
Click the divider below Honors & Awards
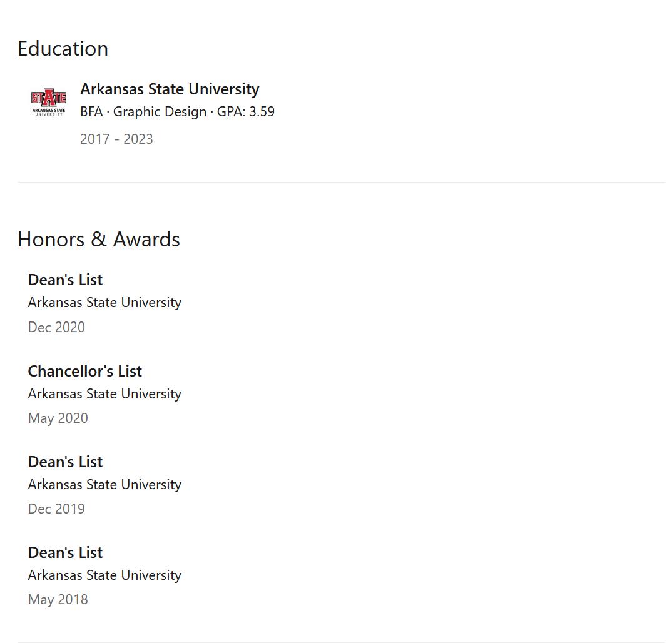click(341, 642)
